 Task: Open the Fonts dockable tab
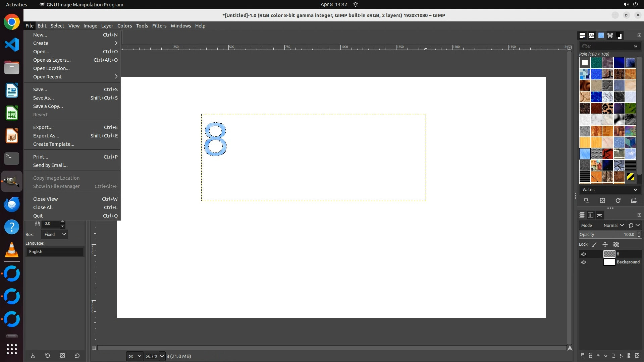592,35
